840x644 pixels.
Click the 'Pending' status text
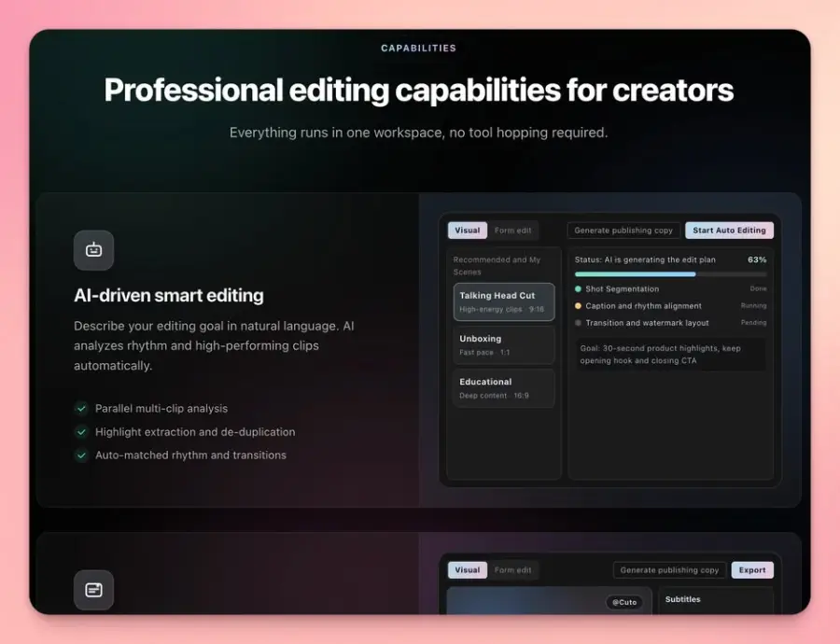pos(754,323)
